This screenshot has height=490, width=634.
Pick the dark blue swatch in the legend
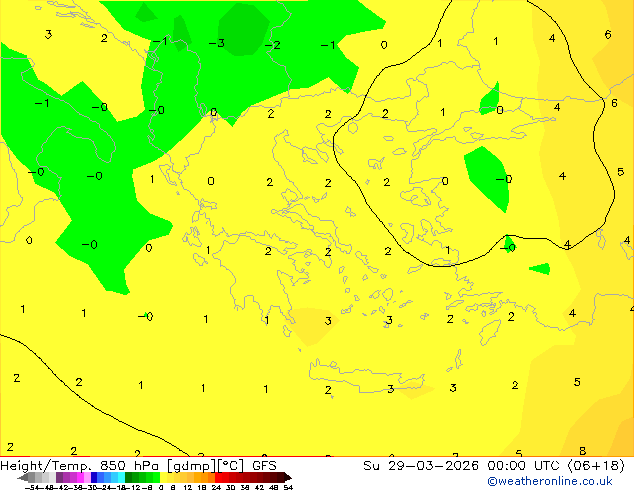pyautogui.click(x=94, y=477)
